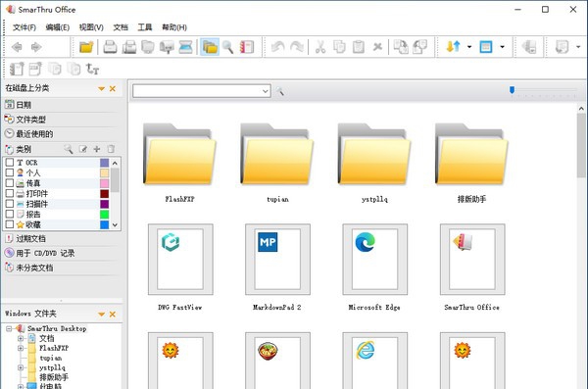This screenshot has height=389, width=588.
Task: Toggle the folders view toolbar button
Action: tap(210, 47)
